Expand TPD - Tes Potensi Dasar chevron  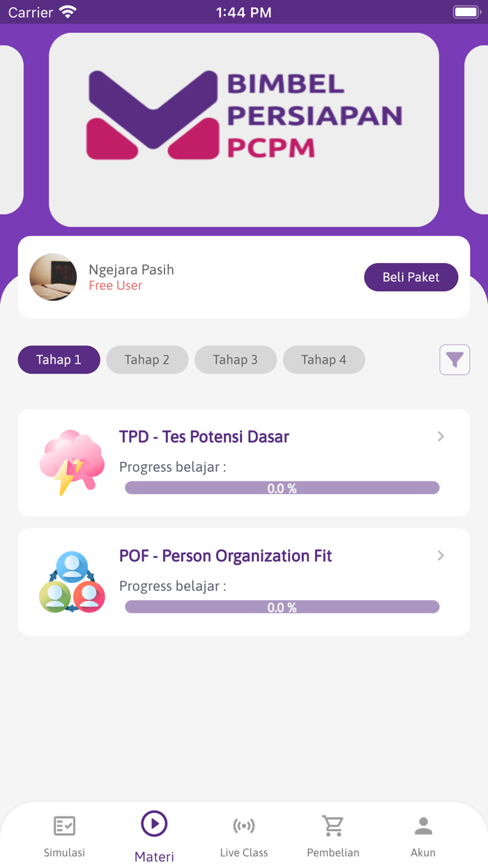[x=441, y=436]
